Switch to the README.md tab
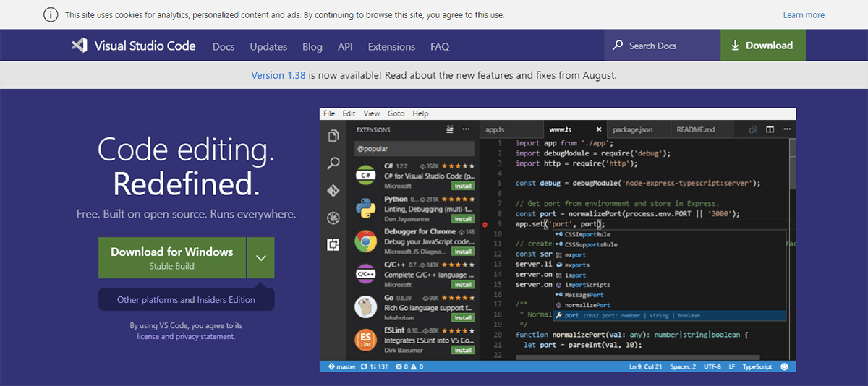Viewport: 868px width, 386px height. 702,130
